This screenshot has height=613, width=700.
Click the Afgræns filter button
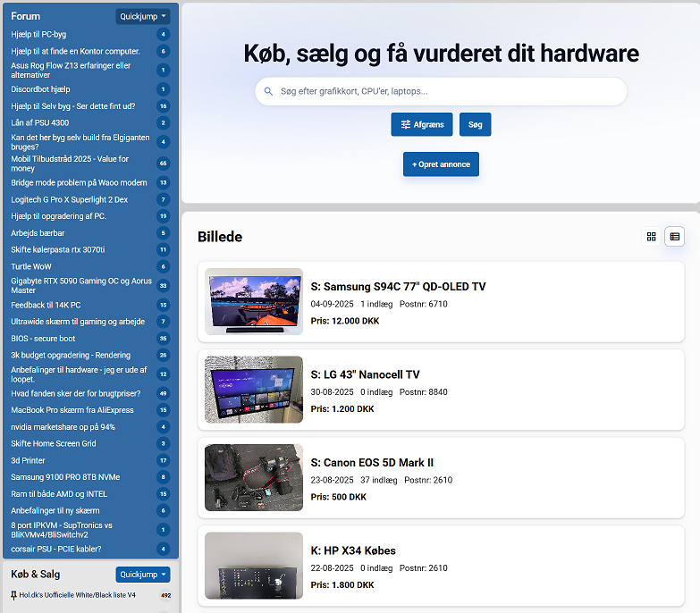point(422,124)
